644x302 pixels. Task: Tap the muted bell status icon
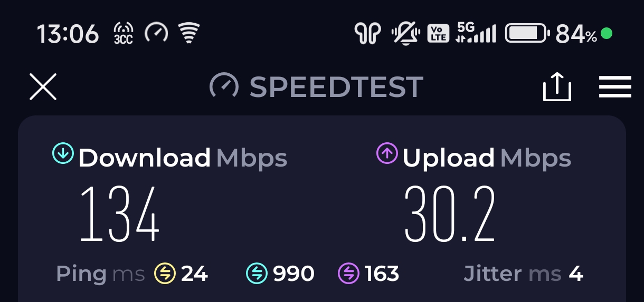point(405,34)
